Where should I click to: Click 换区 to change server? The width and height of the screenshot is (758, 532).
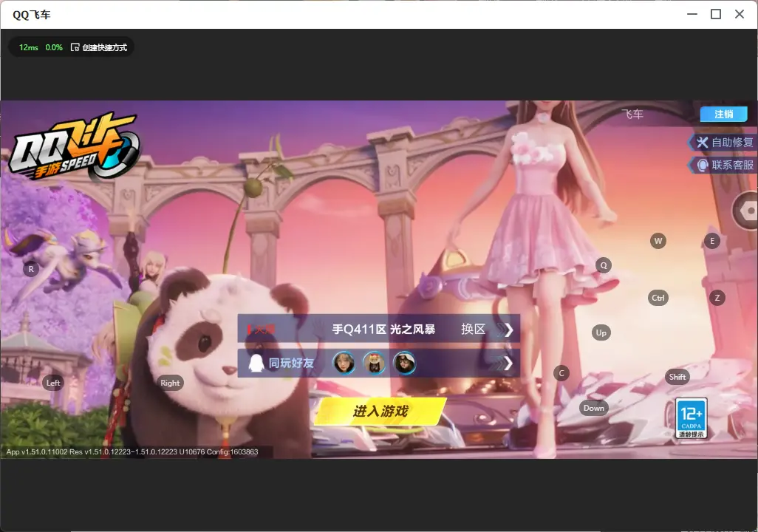pos(473,330)
